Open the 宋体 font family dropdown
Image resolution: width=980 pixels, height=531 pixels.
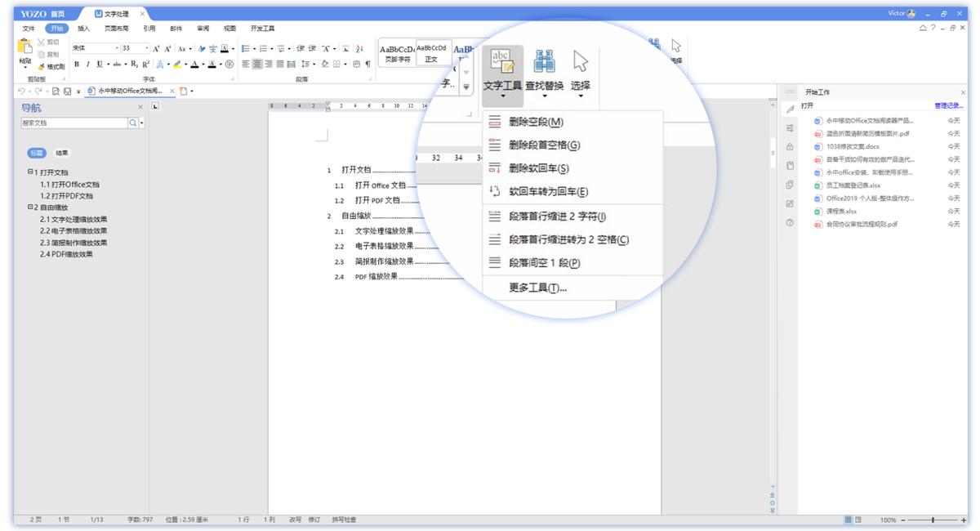118,47
